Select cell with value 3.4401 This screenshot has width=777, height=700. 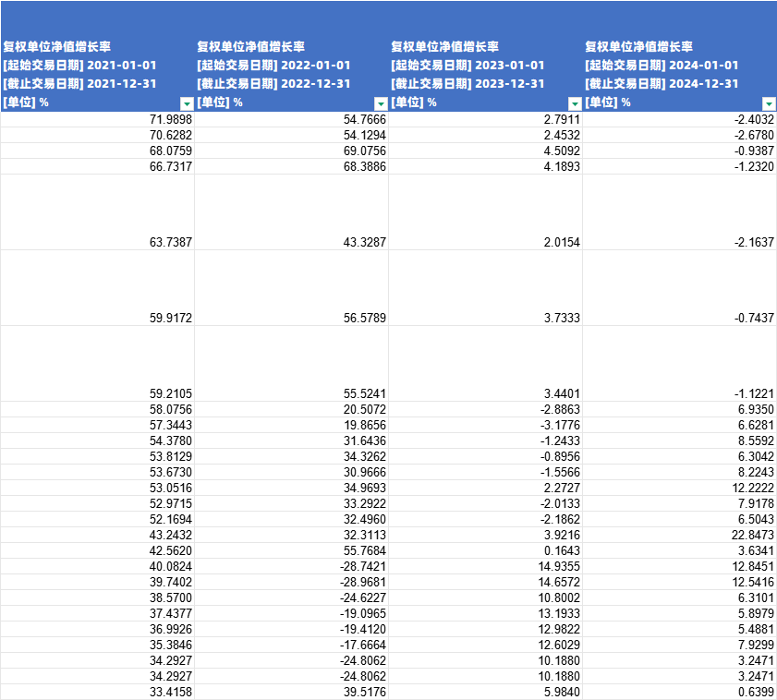click(x=486, y=364)
